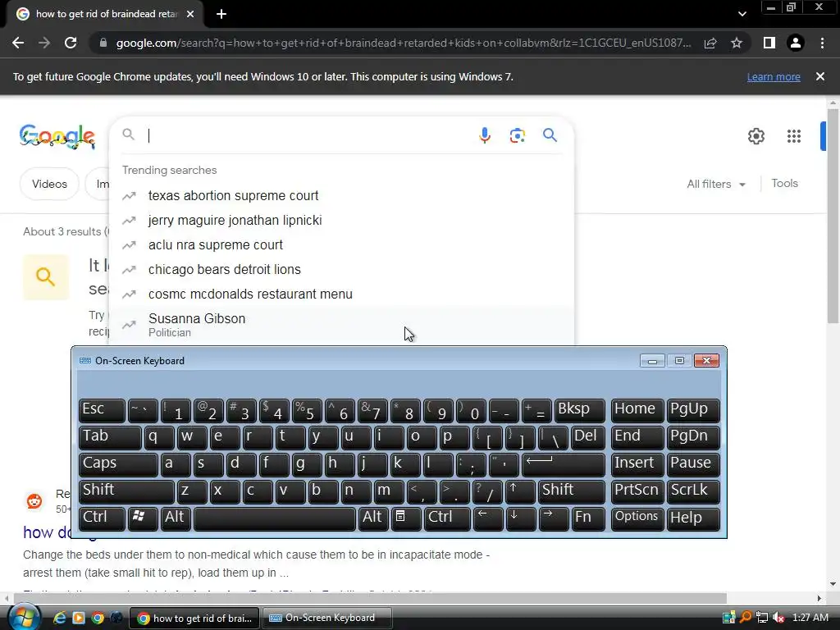Image resolution: width=840 pixels, height=630 pixels.
Task: Click the context menu key on keyboard
Action: 406,518
